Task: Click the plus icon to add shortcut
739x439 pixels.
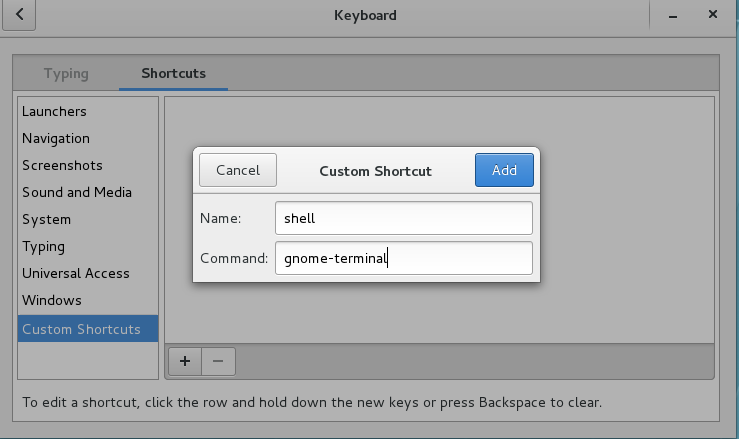Action: click(184, 361)
